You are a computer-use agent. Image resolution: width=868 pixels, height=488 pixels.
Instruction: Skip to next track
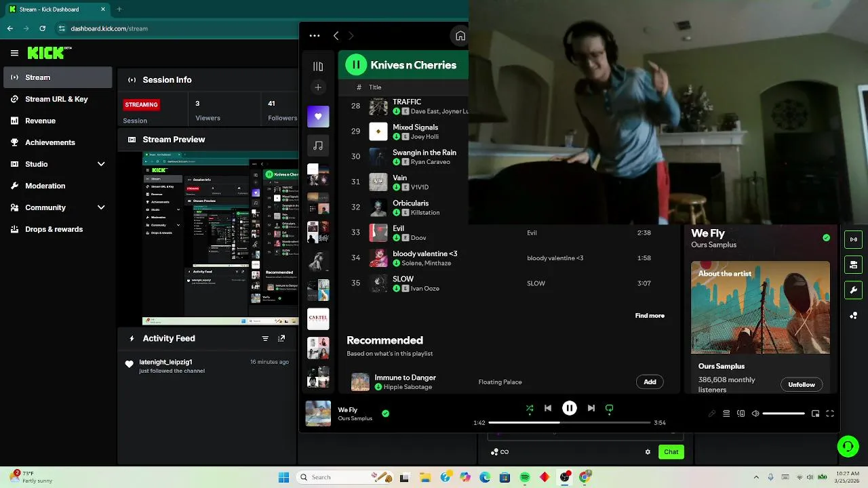point(591,408)
